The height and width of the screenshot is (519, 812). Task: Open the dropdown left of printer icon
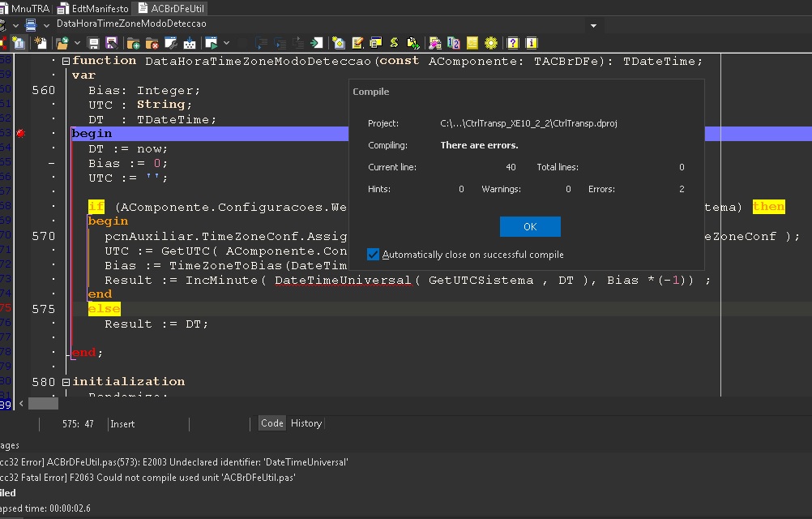pos(15,25)
